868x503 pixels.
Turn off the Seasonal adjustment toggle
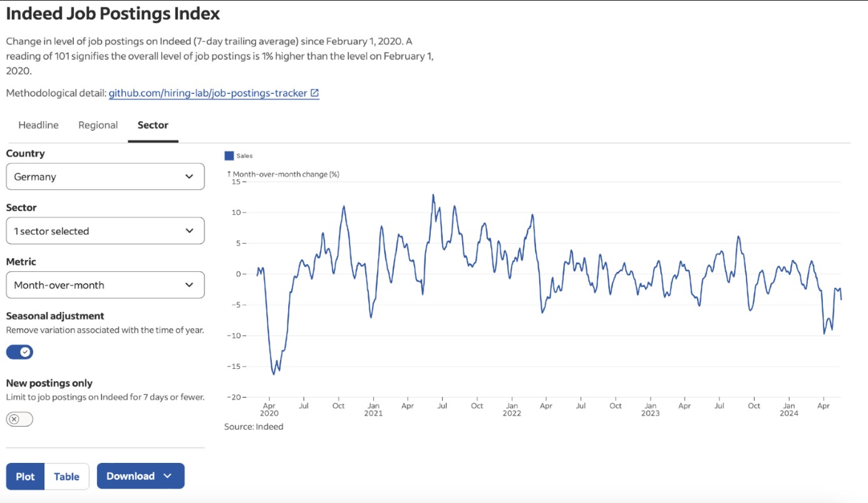pos(19,352)
